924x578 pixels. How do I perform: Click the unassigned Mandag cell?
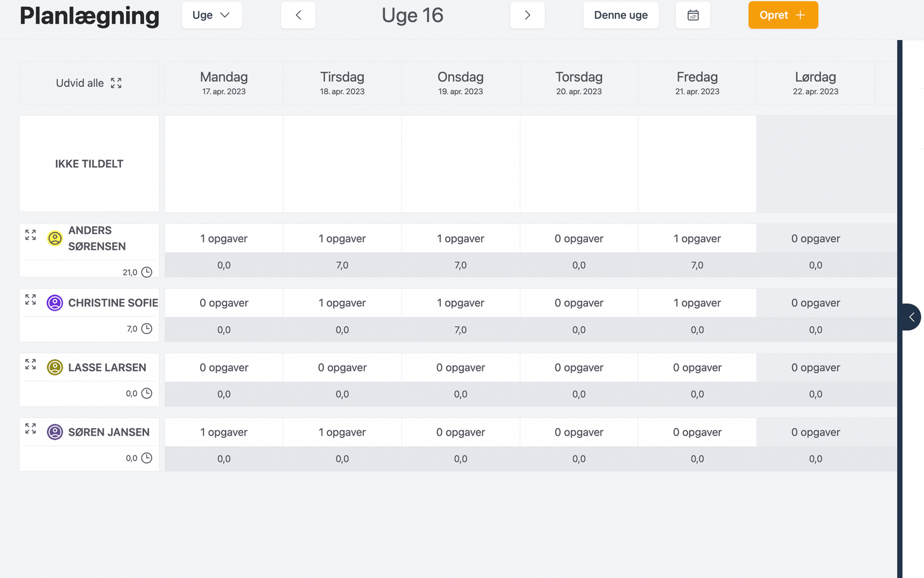[x=224, y=164]
